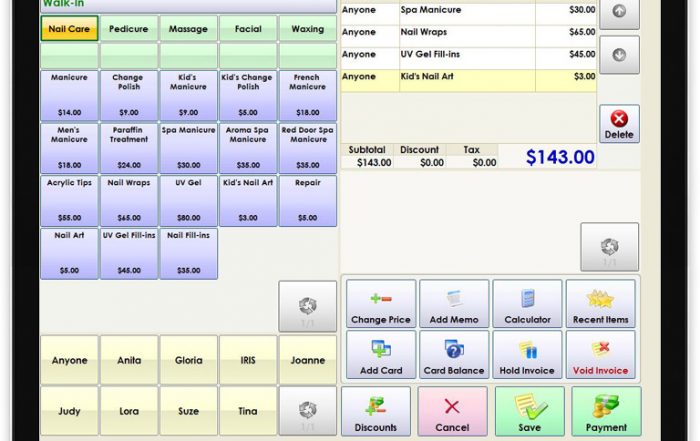
Task: Choose Anita as the technician
Action: click(129, 360)
